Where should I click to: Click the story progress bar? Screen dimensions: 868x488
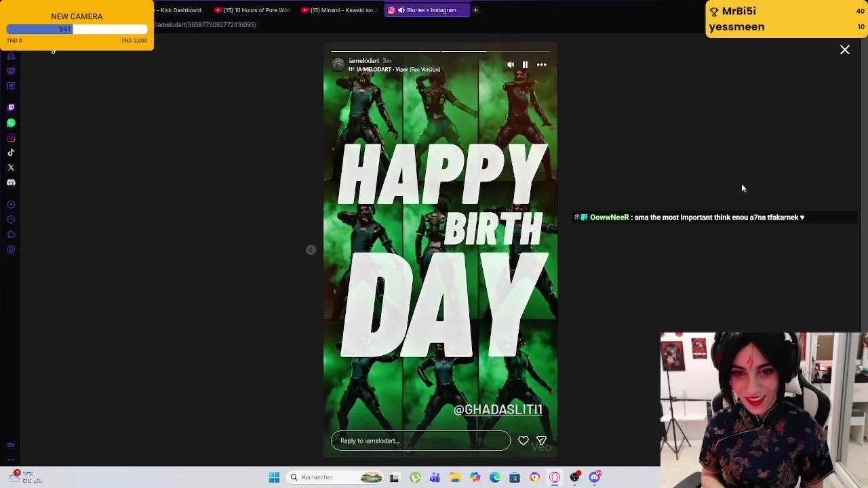440,51
